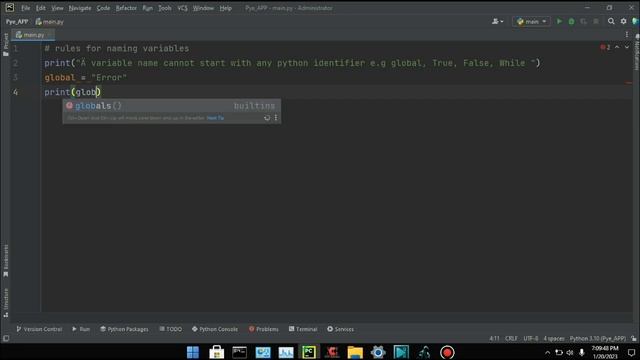This screenshot has height=360, width=640.
Task: Select globals() completion suggestion
Action: pos(171,106)
